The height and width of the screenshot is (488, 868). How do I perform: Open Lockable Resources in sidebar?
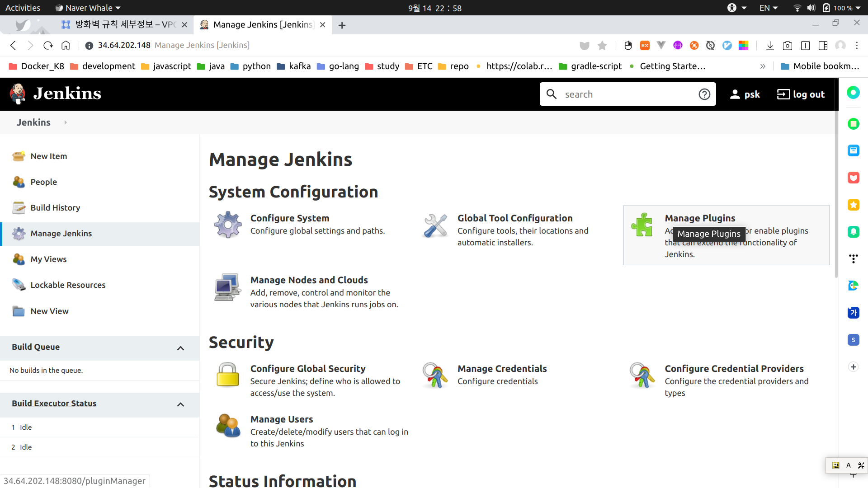pyautogui.click(x=68, y=285)
